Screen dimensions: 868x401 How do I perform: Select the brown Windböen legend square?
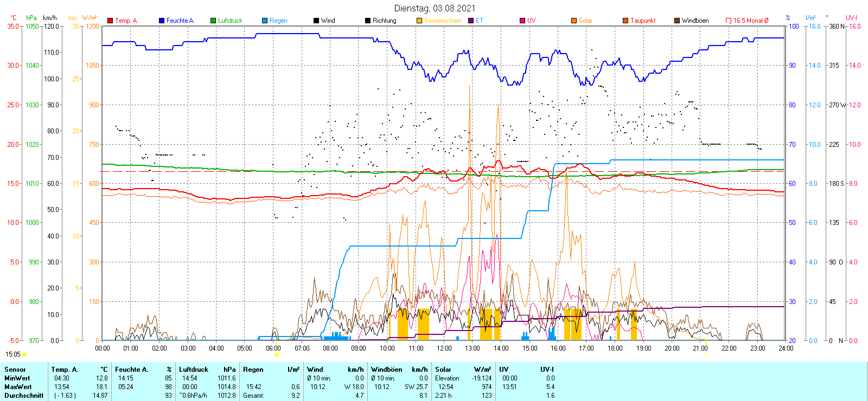pos(677,21)
